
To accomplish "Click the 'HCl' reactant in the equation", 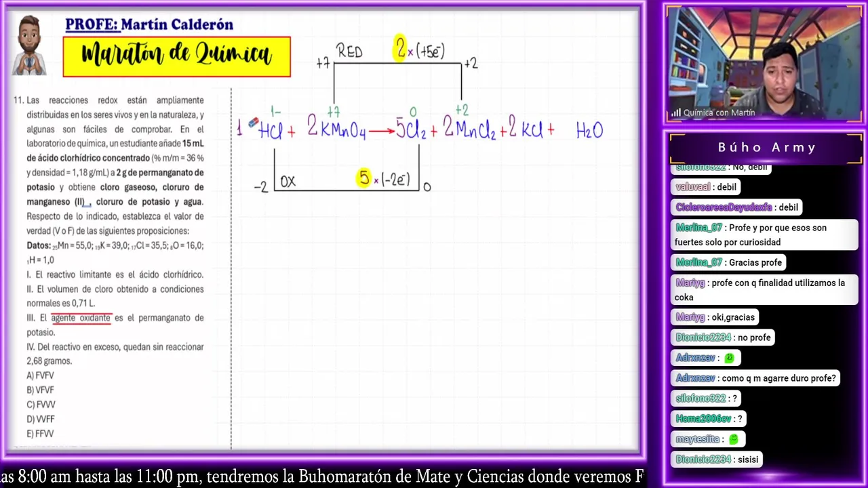I will 271,131.
